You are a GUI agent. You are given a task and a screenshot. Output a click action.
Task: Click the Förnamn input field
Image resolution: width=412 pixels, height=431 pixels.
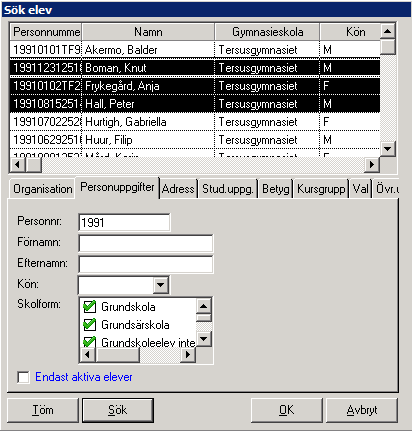[146, 243]
